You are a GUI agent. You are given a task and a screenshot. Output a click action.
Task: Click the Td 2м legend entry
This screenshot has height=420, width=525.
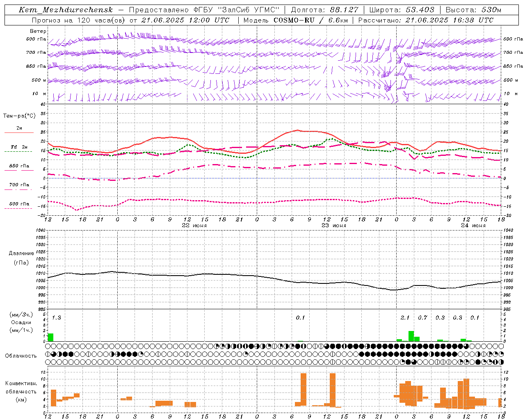pyautogui.click(x=19, y=147)
